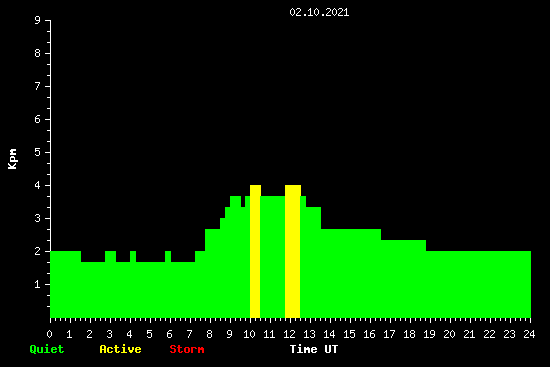Click the yellow active bar at hour 12
Image resolution: width=550 pixels, height=367 pixels.
pyautogui.click(x=293, y=251)
